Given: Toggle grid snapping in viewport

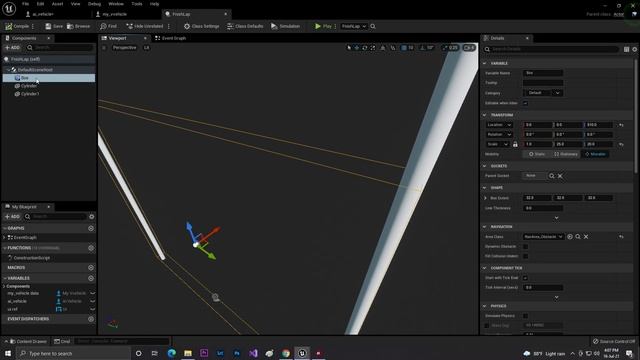Looking at the screenshot, I should (x=404, y=48).
